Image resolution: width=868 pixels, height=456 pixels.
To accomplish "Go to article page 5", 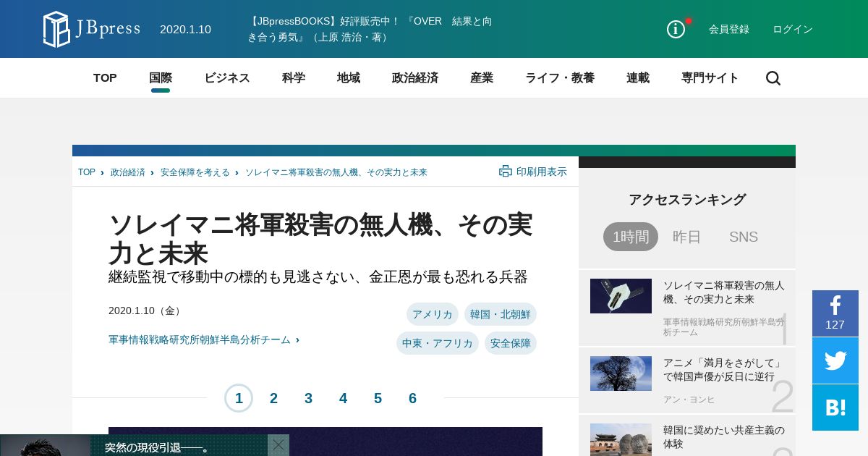I will click(x=378, y=398).
